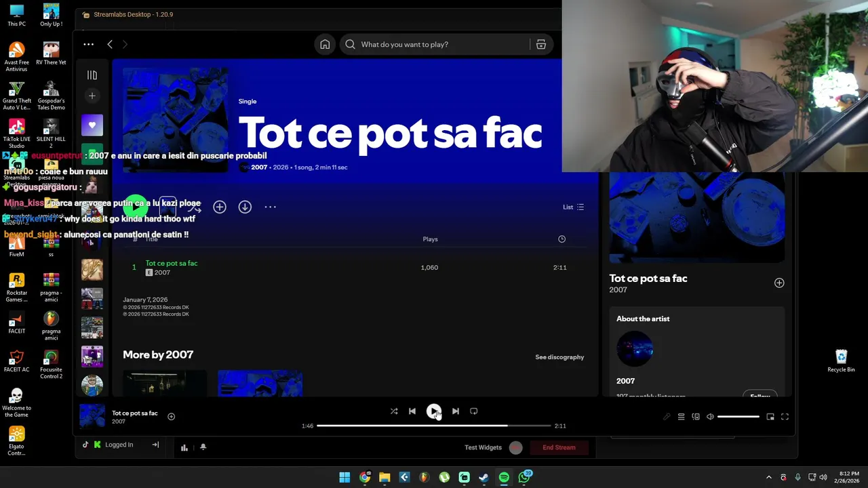Viewport: 868px width, 488px height.
Task: Open Streamlabs performance stats bars icon
Action: [x=184, y=447]
